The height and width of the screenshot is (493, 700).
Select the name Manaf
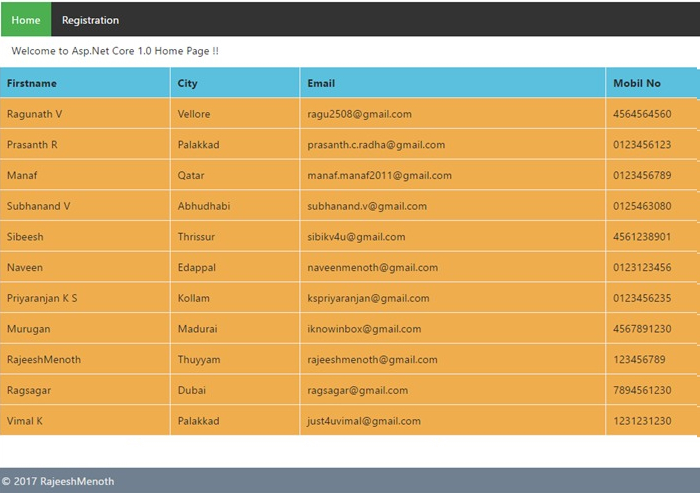(22, 175)
